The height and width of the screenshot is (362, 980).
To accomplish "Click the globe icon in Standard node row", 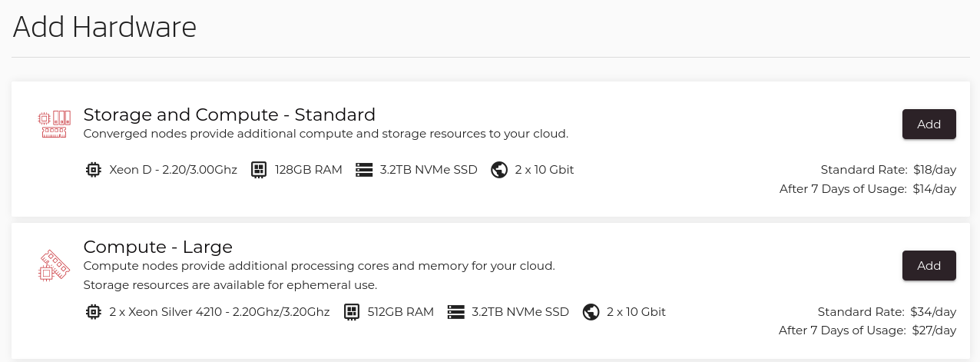I will [x=499, y=170].
